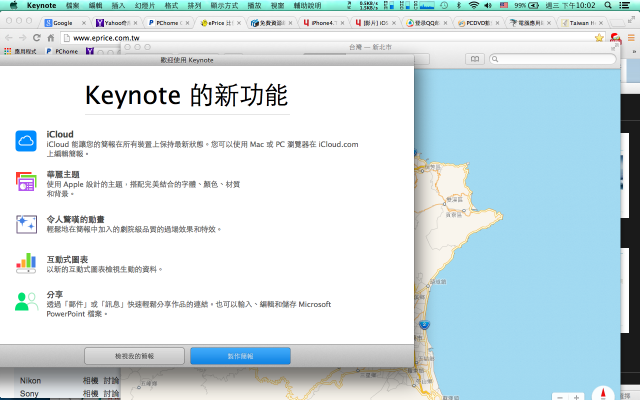Open the 格式 menu

click(171, 5)
